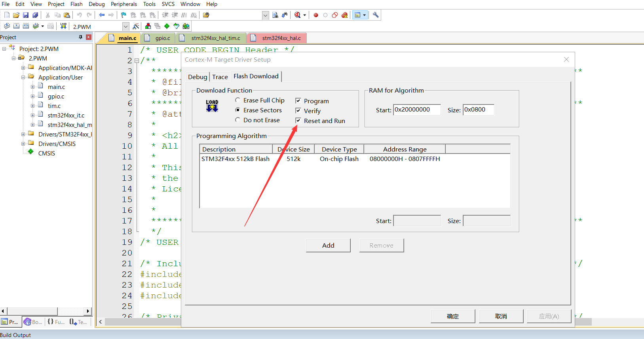Screen dimensions: 644x339
Task: Open the find text combo box dropdown
Action: (265, 15)
